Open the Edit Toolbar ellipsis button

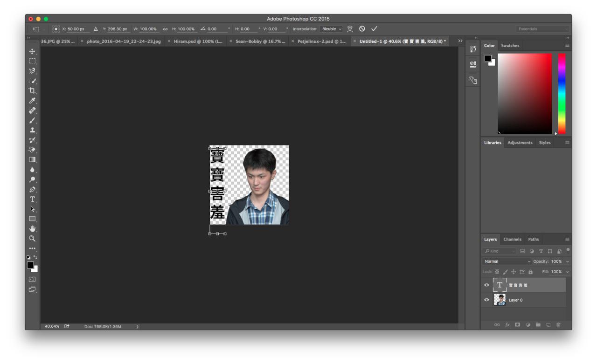tap(32, 248)
